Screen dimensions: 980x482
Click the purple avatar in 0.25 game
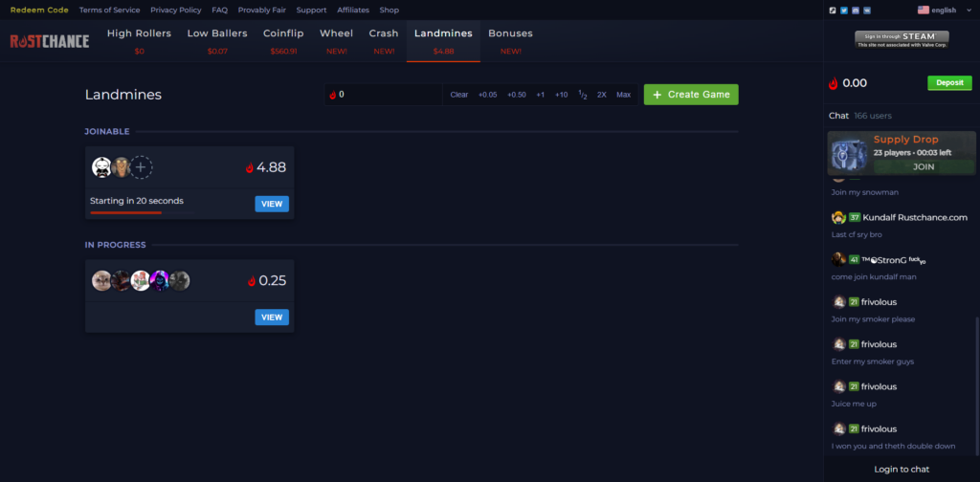[160, 280]
